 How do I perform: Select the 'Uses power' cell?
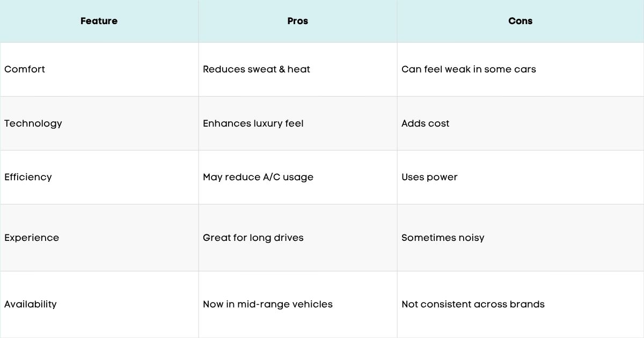pos(429,177)
